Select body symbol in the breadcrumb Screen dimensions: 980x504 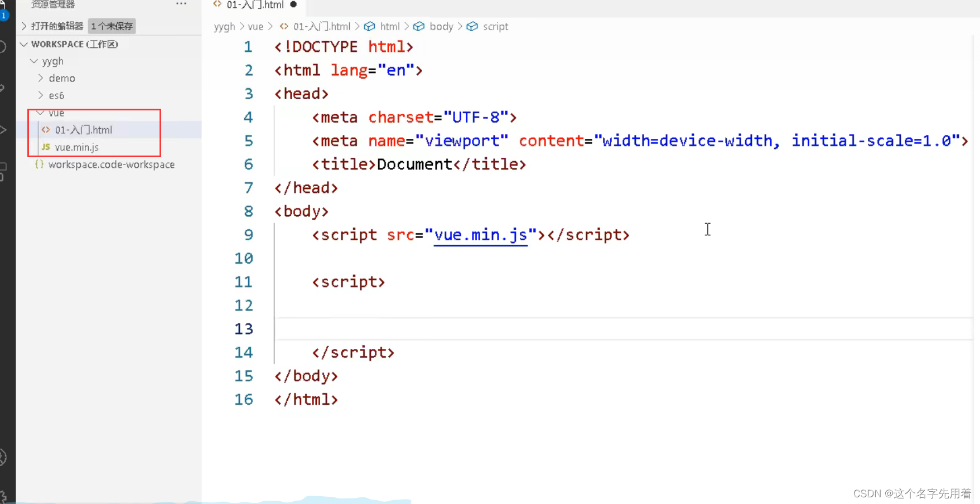441,27
